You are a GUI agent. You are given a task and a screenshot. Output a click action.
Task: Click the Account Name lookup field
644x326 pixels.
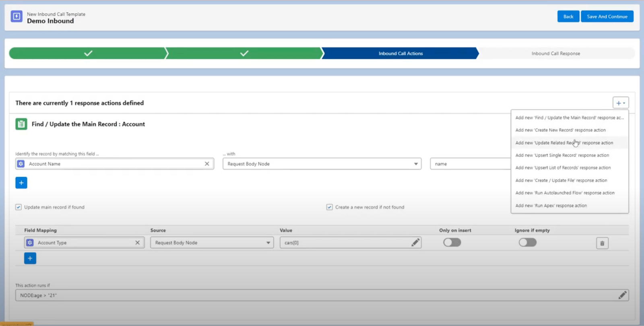point(115,164)
